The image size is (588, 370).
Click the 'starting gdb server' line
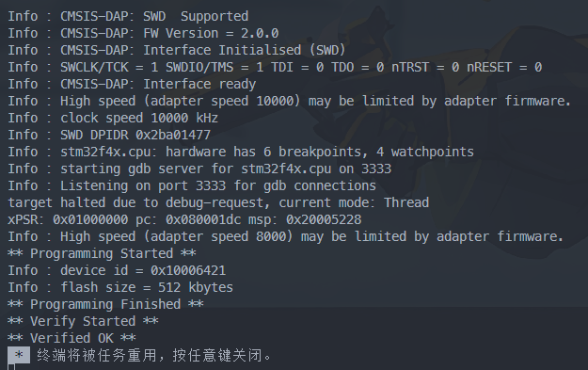[x=199, y=169]
